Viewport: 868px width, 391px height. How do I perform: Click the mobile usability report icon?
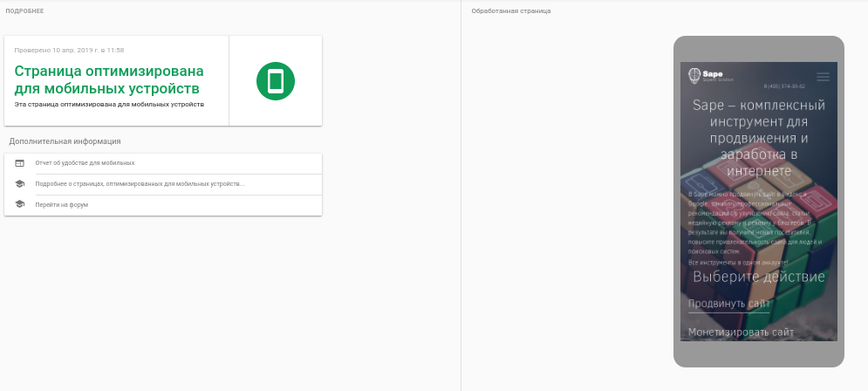pos(20,163)
